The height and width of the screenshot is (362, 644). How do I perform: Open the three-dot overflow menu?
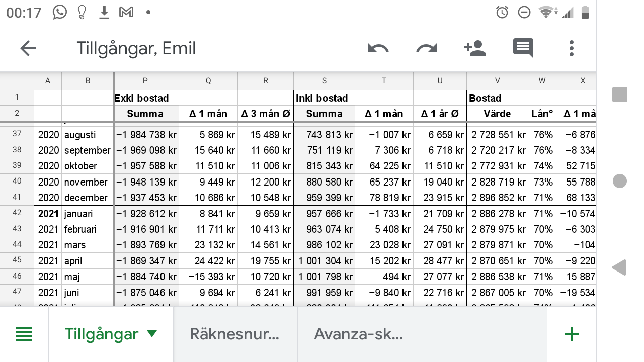coord(571,48)
